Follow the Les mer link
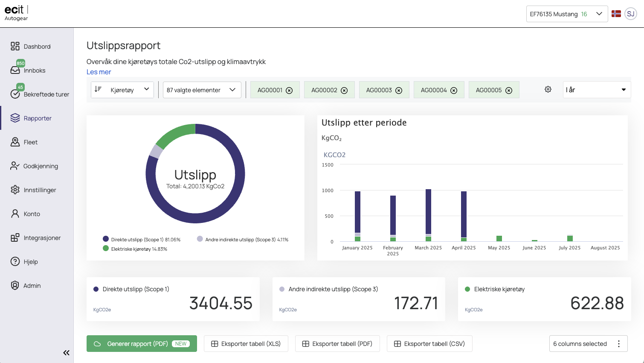Viewport: 644px width, 363px height. [x=99, y=72]
